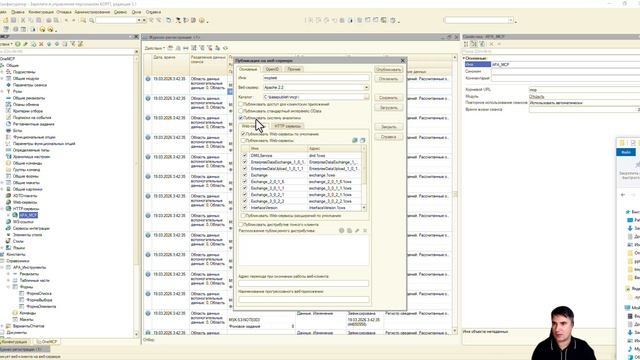Click info icon of first event log row
The image size is (640, 360).
[x=148, y=79]
